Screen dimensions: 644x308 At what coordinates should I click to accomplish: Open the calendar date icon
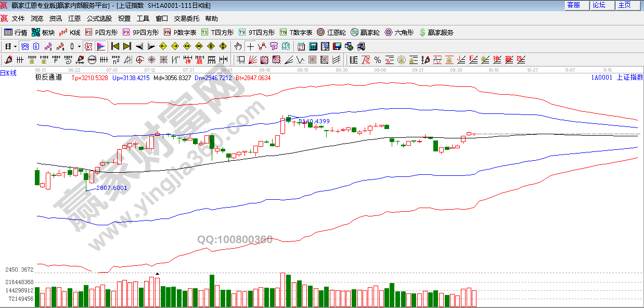tap(301, 46)
